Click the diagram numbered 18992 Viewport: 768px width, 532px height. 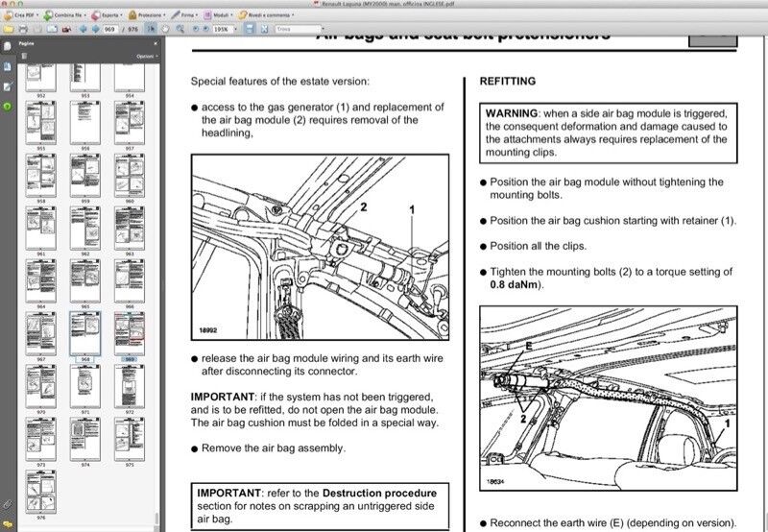tap(320, 247)
